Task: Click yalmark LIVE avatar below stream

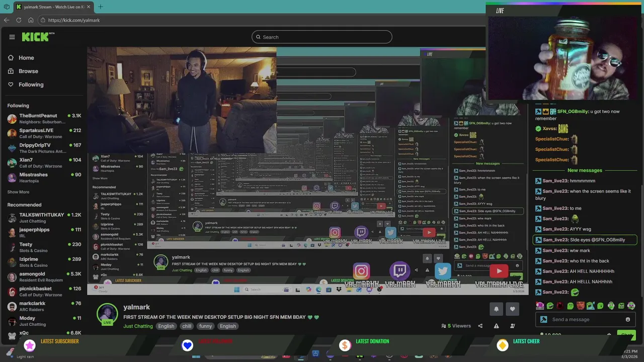Action: pyautogui.click(x=107, y=315)
